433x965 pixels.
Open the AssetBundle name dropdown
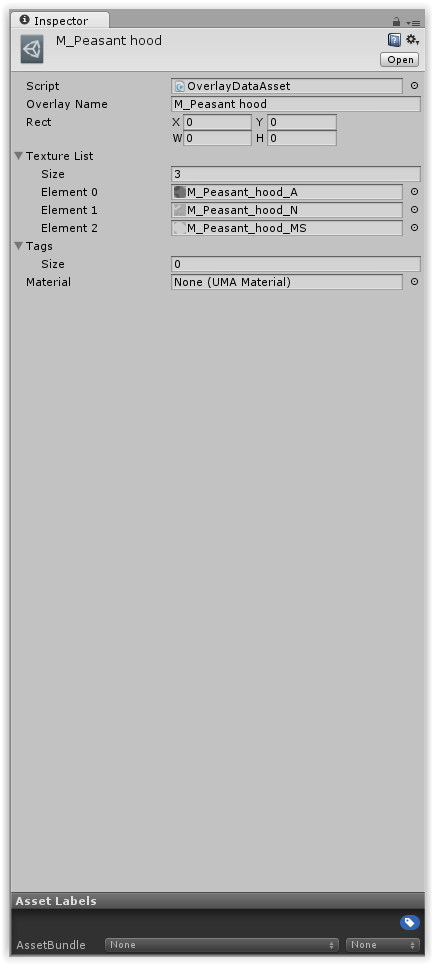click(x=222, y=945)
